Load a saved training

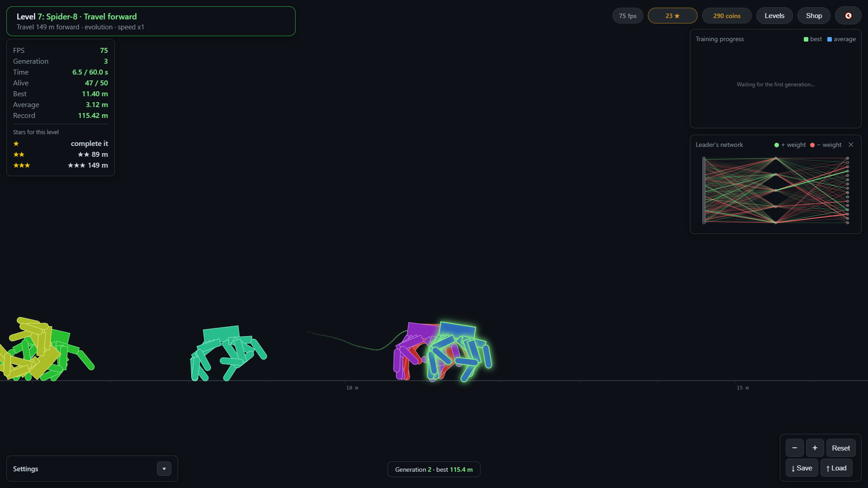pos(836,468)
